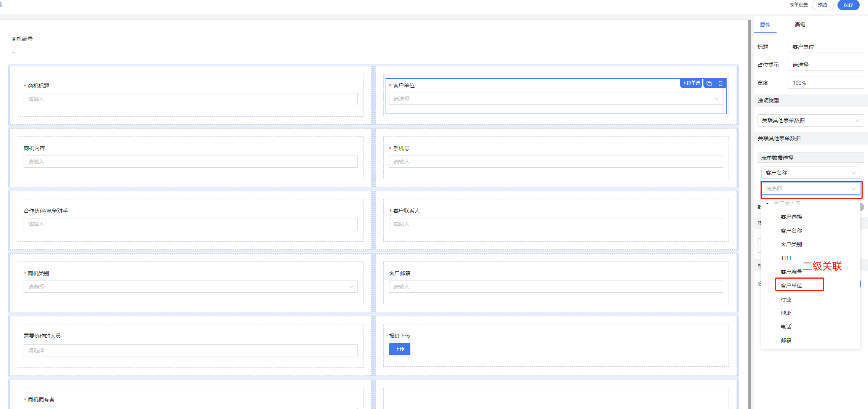Open the 商机类别 select dropdown
The width and height of the screenshot is (868, 409).
tap(191, 287)
